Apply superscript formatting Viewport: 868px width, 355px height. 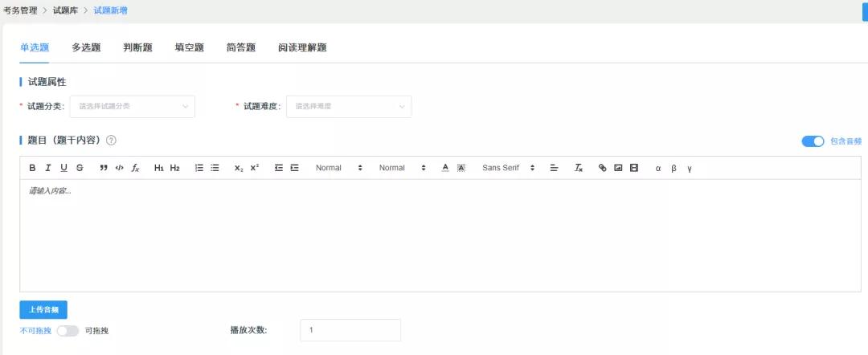coord(255,168)
